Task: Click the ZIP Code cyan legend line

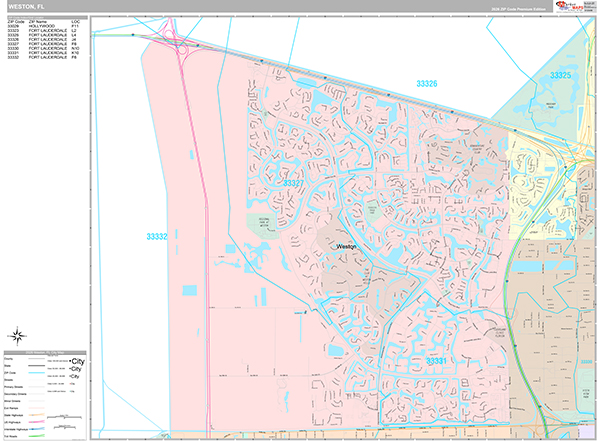Action: (36, 373)
